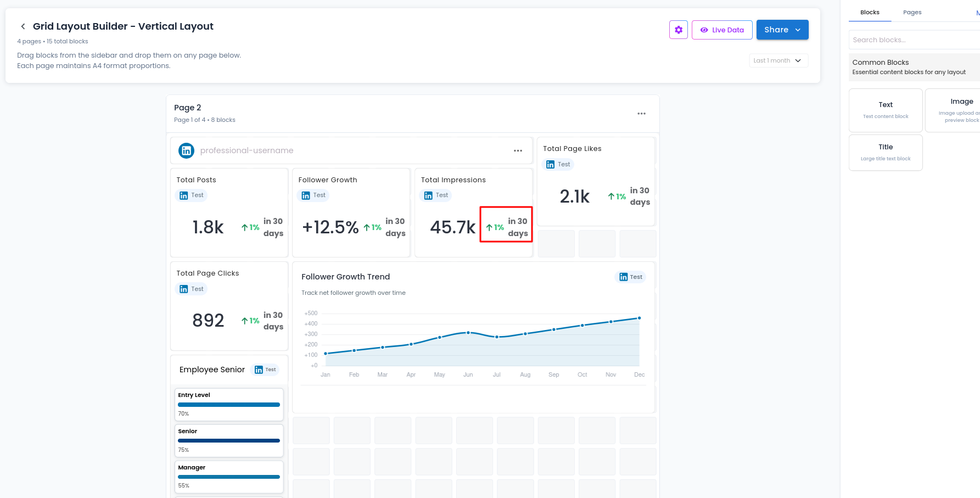Click the Common Blocks section header

914,67
